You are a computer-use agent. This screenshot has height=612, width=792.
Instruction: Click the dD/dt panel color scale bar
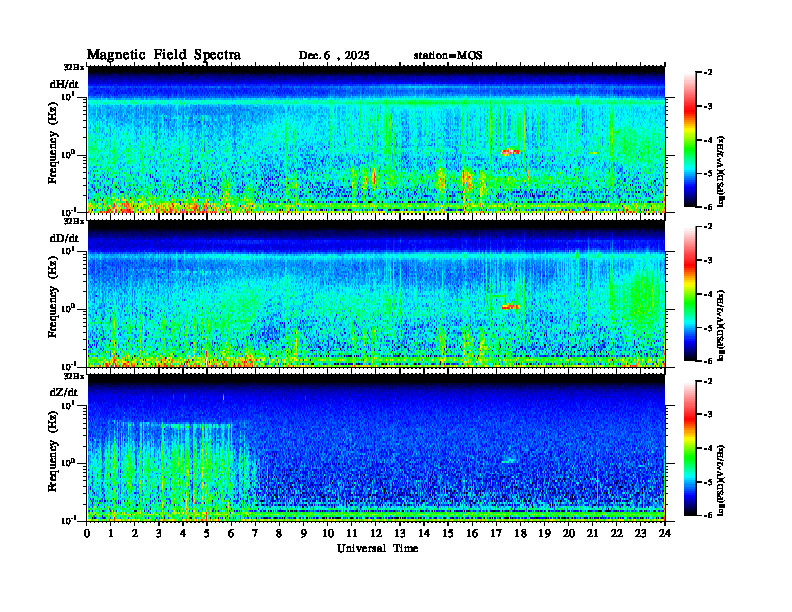[689, 294]
